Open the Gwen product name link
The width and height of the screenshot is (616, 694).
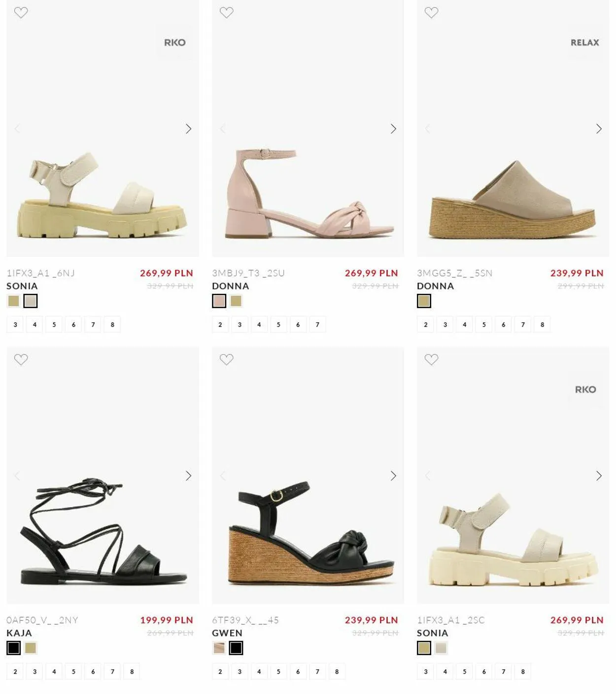(x=227, y=633)
